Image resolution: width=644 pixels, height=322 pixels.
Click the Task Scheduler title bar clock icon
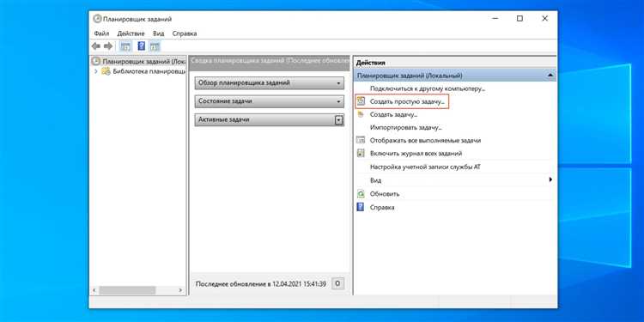coord(97,19)
